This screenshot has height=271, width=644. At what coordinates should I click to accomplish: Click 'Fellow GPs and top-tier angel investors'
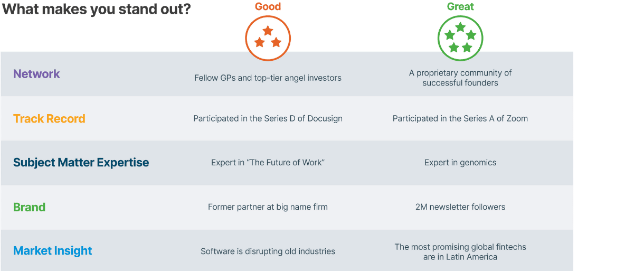coord(268,78)
